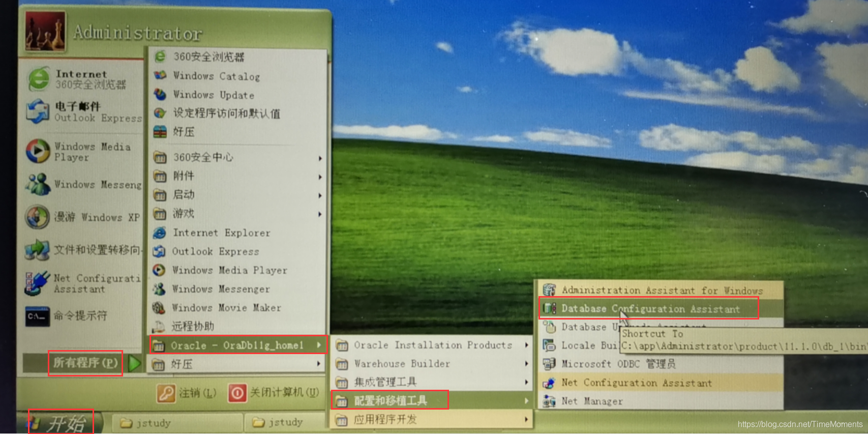Open 电子邮件 Outlook Express pinned icon

click(x=38, y=112)
